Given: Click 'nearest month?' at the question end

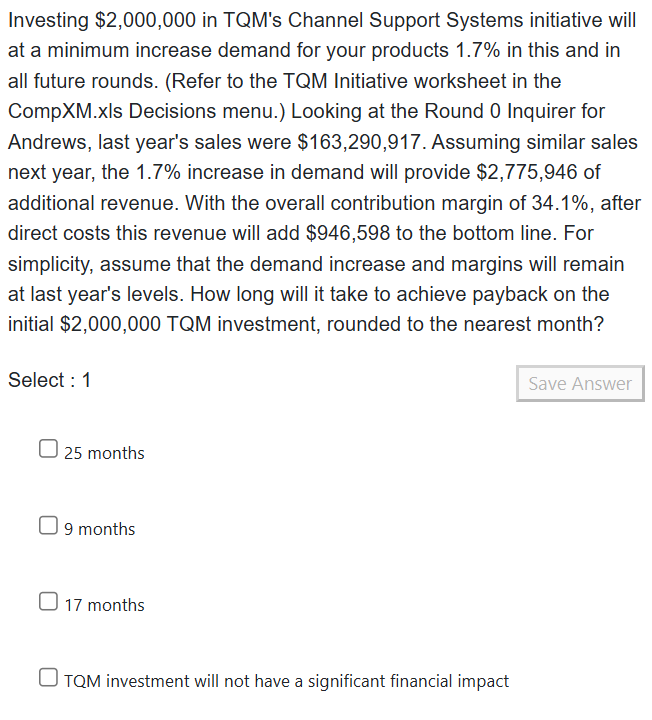Looking at the screenshot, I should tap(534, 325).
